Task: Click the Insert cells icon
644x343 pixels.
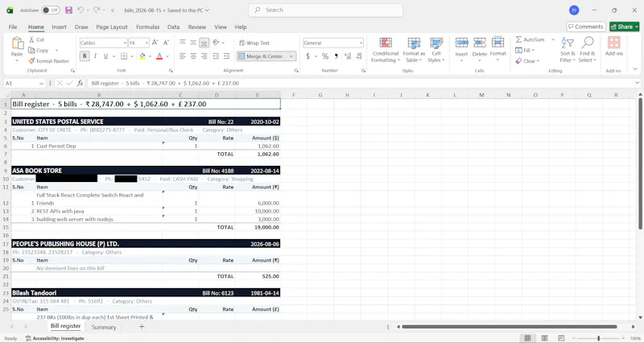Action: click(461, 43)
